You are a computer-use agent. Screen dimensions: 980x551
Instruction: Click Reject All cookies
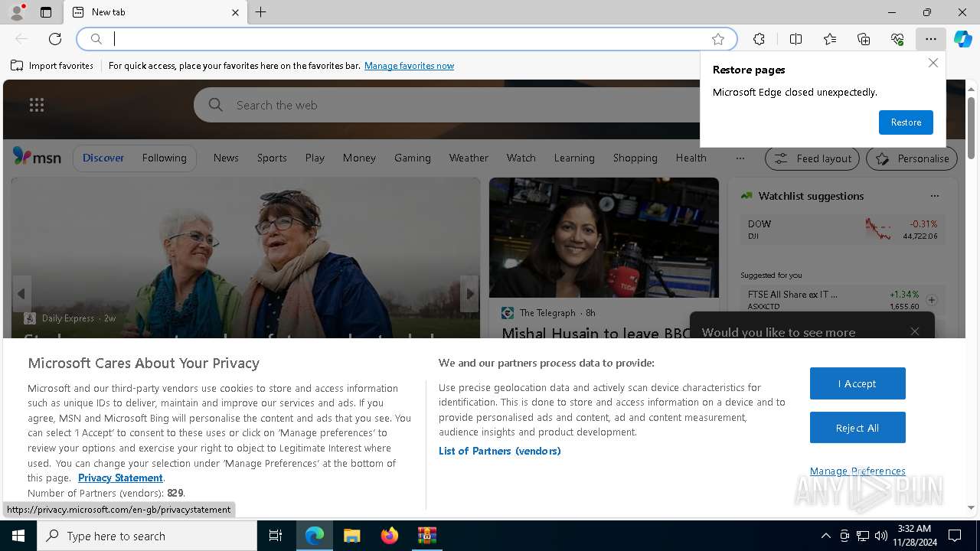857,428
